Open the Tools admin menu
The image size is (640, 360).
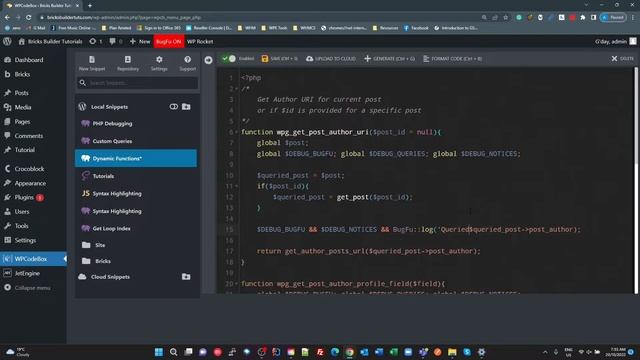pos(33,226)
